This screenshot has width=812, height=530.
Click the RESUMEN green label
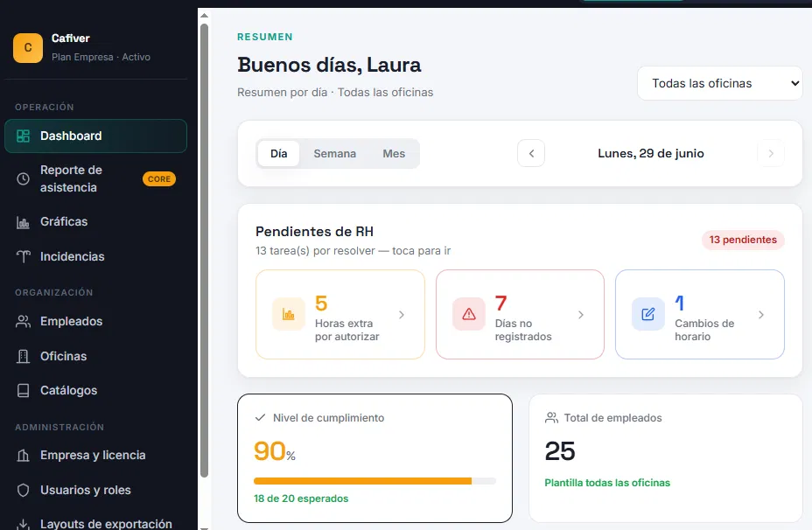point(264,38)
